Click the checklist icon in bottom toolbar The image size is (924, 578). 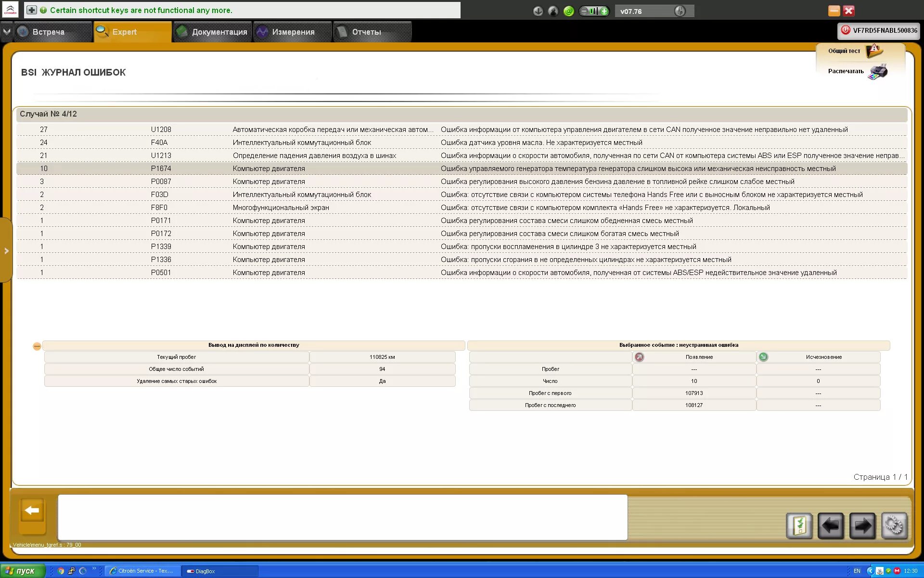coord(799,525)
